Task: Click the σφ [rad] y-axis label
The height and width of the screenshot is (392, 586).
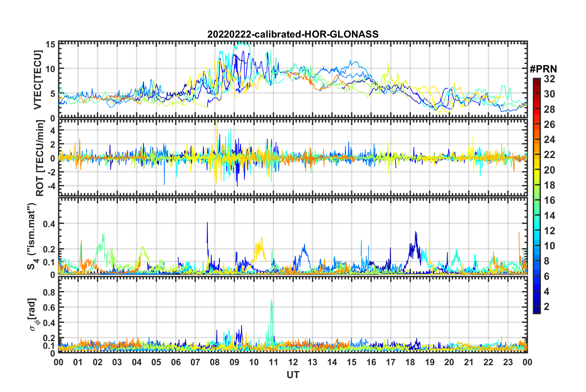Action: [33, 314]
